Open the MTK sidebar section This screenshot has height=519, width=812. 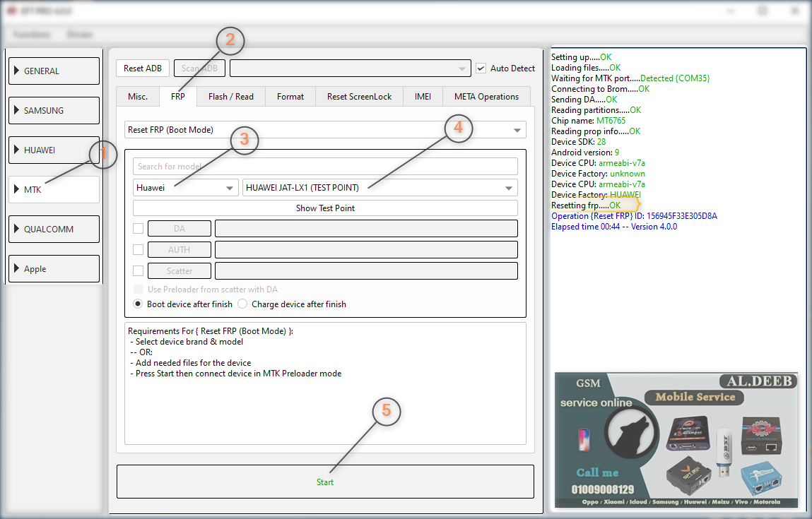pos(54,189)
